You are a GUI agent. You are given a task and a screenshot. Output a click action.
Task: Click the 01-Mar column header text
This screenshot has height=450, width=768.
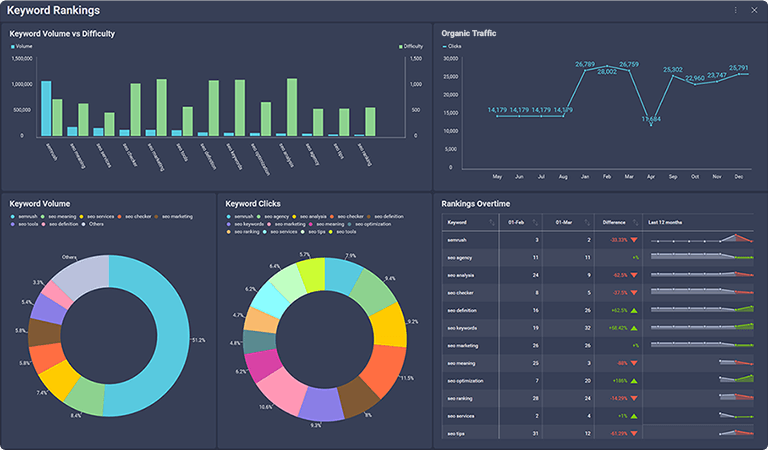(x=564, y=222)
